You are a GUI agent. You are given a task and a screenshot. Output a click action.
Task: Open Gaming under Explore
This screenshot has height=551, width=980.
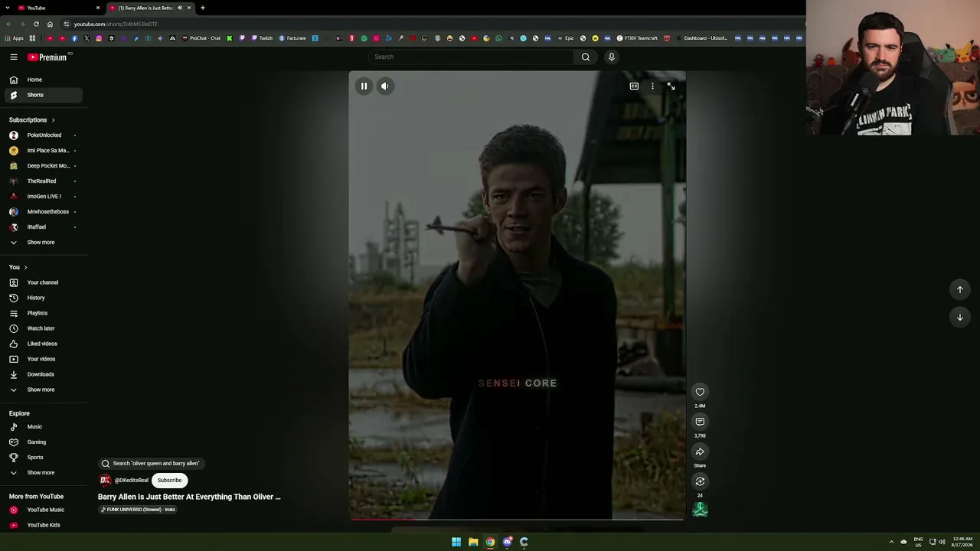[x=44, y=442]
